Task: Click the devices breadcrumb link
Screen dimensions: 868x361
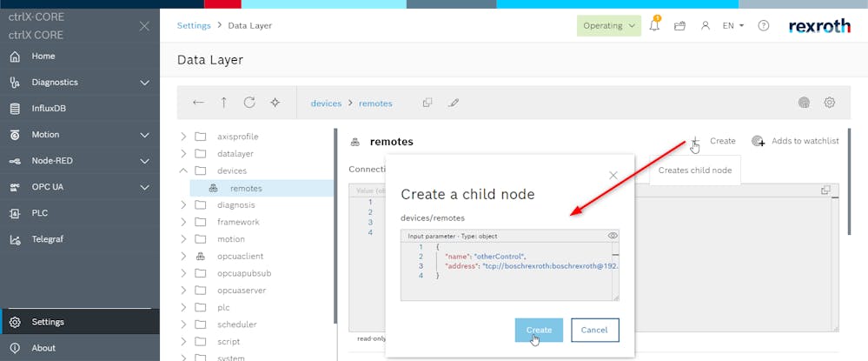Action: pos(326,104)
